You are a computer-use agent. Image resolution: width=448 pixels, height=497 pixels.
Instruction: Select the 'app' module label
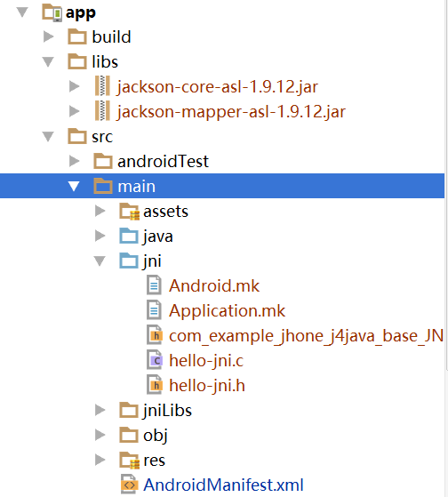coord(81,13)
